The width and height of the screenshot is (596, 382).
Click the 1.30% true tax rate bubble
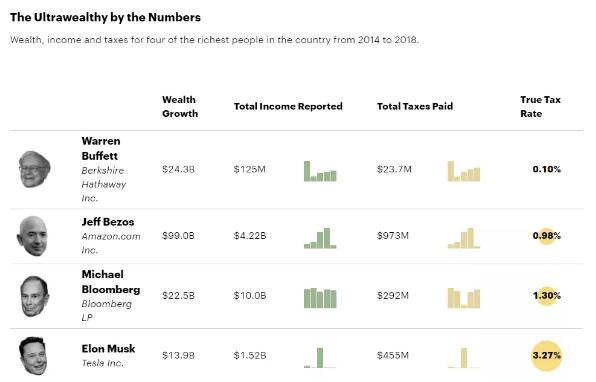(547, 296)
